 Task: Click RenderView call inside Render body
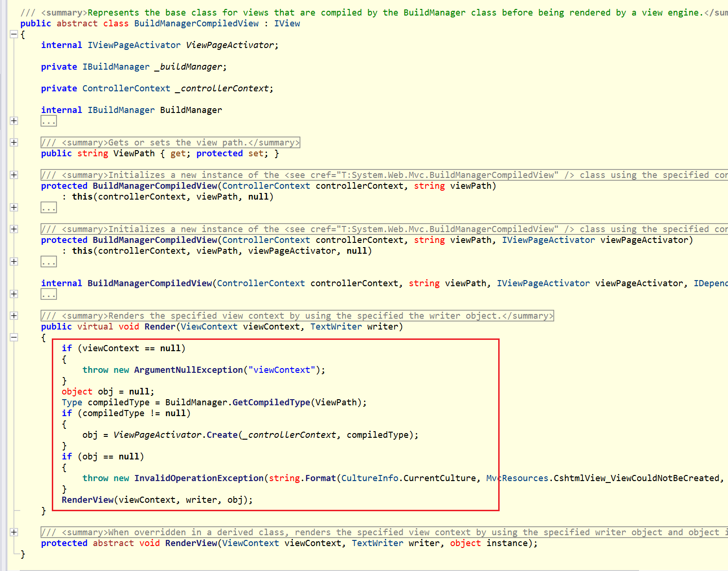pyautogui.click(x=88, y=500)
